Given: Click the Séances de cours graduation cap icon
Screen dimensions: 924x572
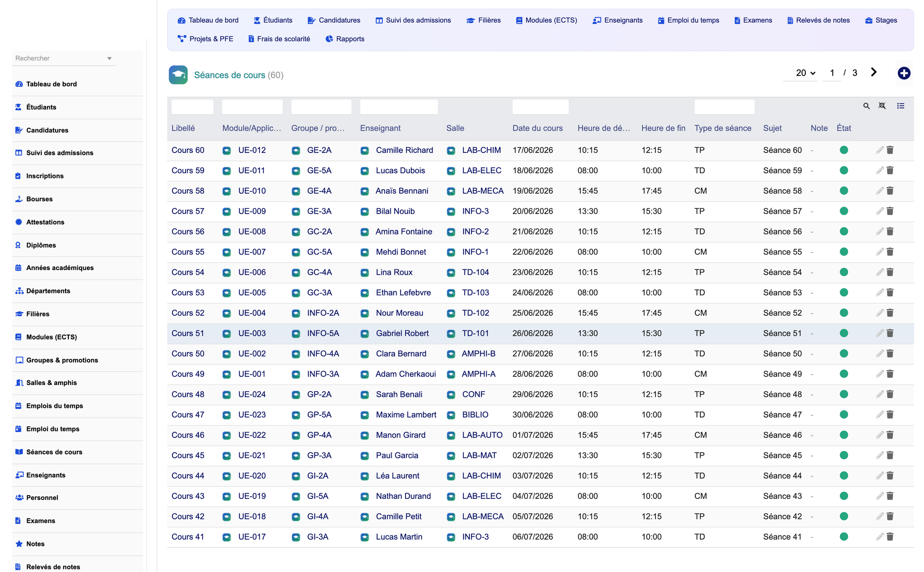Looking at the screenshot, I should tap(178, 75).
